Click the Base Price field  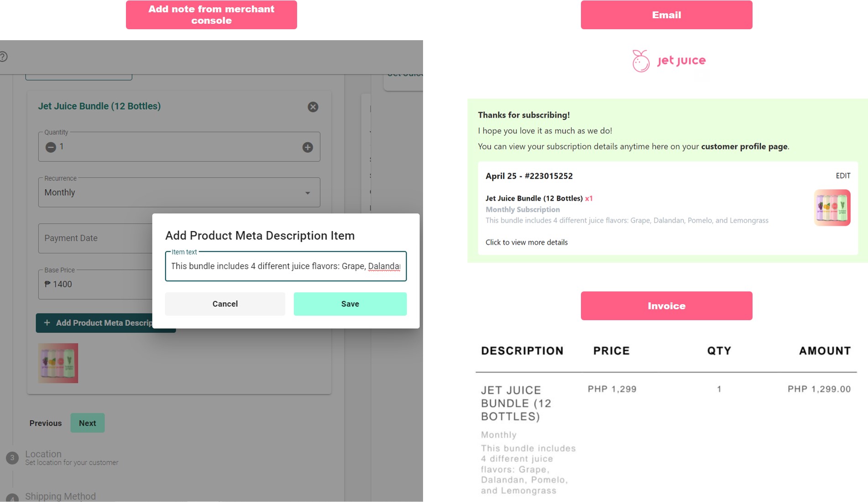point(95,284)
